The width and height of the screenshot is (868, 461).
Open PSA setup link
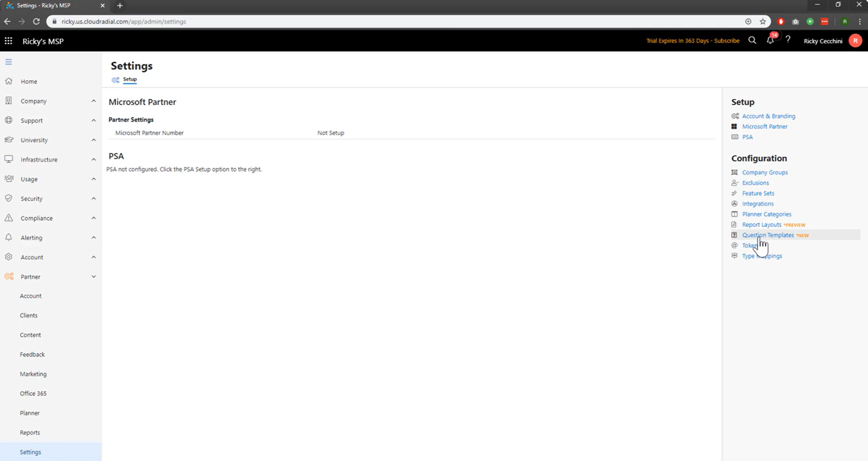coord(747,137)
